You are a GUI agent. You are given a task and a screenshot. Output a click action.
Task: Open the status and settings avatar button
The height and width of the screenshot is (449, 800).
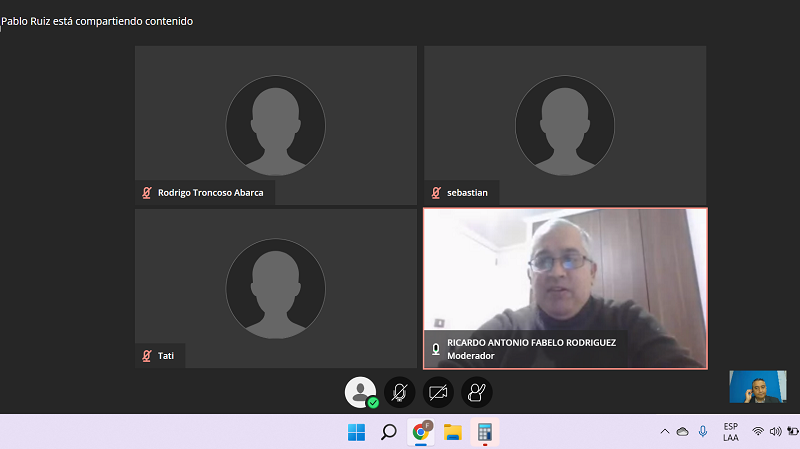pos(360,392)
